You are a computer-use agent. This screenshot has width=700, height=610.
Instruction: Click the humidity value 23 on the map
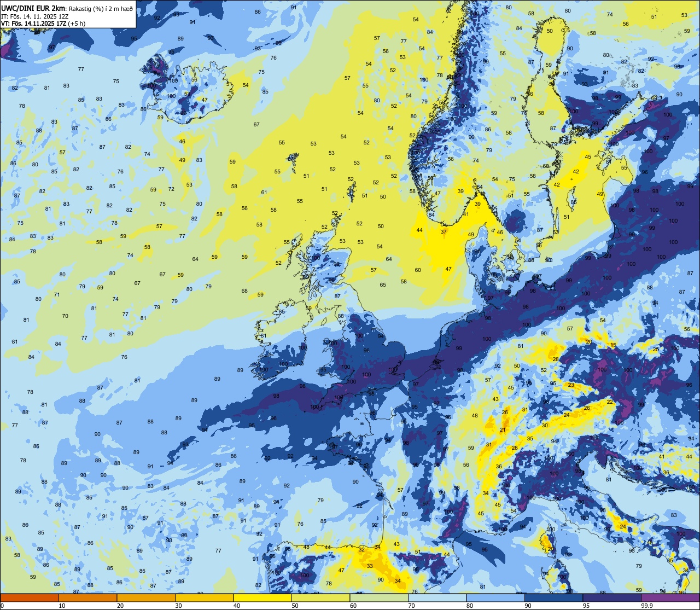click(571, 385)
